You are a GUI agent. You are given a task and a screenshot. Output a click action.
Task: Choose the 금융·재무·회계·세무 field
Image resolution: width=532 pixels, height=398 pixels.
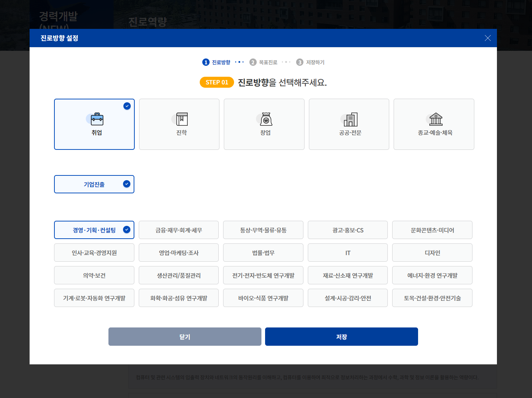coord(179,230)
